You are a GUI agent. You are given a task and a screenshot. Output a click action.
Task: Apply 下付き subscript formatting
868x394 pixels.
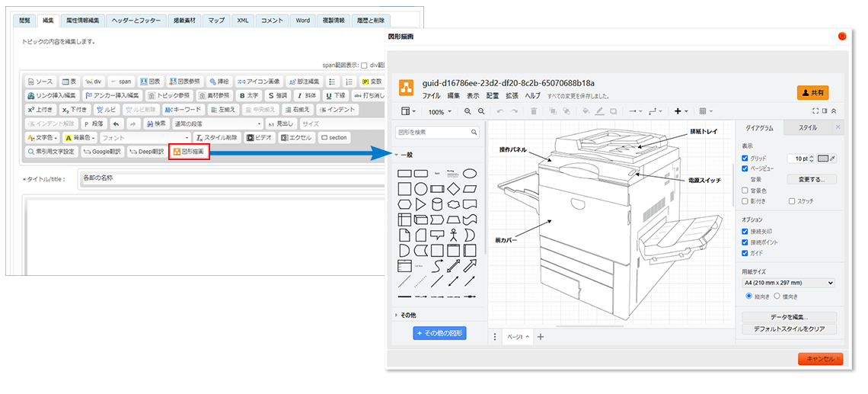pos(75,109)
